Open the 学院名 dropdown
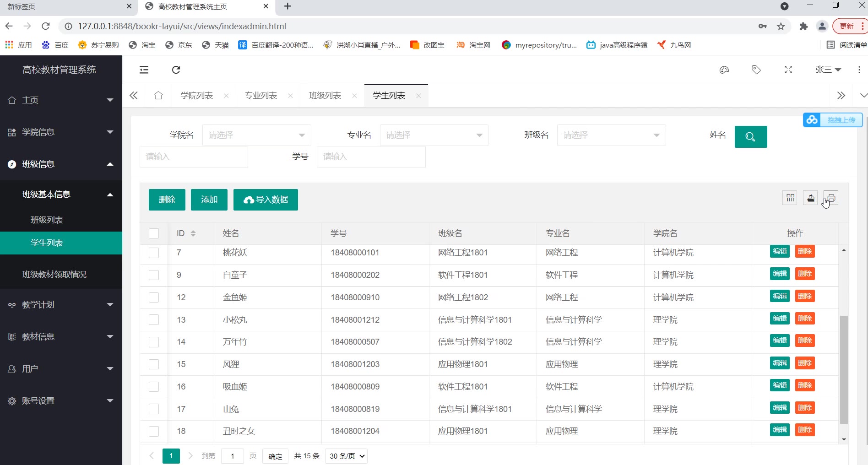 pyautogui.click(x=256, y=135)
